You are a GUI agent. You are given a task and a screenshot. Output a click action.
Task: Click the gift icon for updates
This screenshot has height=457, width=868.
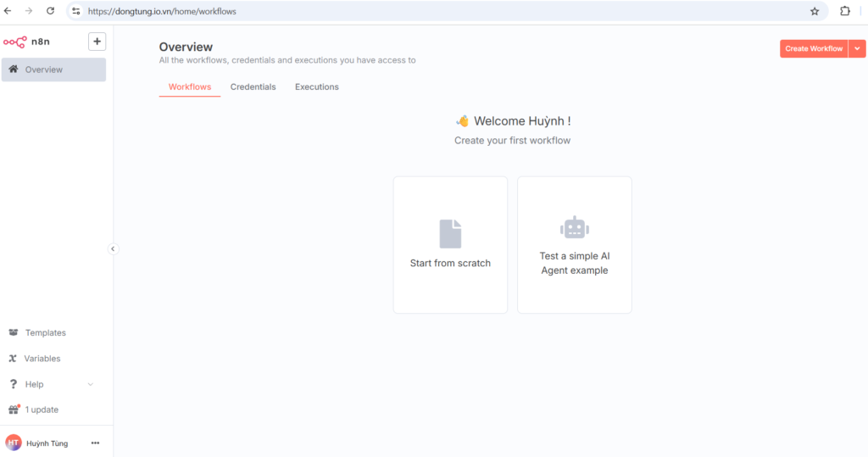click(x=14, y=410)
